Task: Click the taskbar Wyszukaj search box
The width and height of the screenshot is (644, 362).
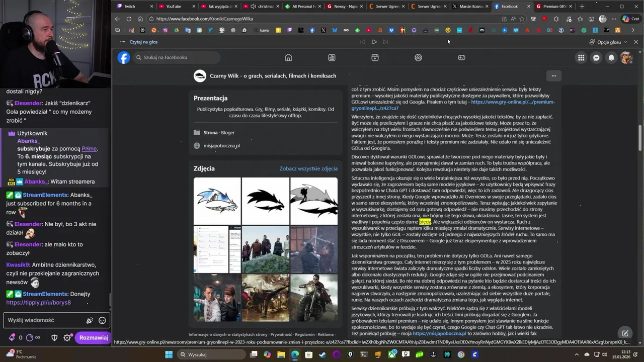Action: pos(211,354)
